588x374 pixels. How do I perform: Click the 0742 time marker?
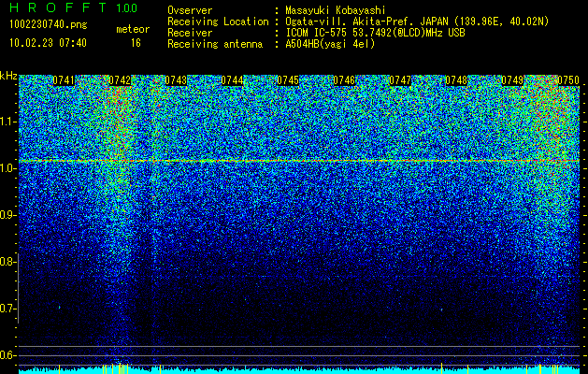120,80
